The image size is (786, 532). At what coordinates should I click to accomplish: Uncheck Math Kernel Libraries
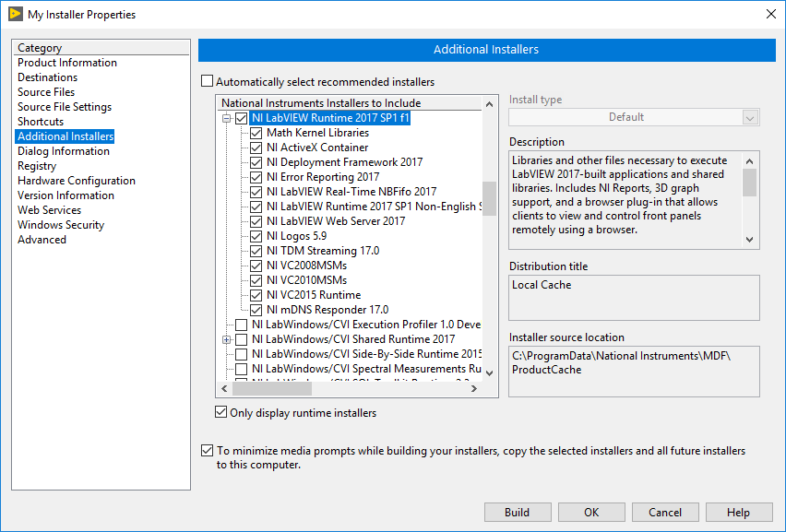point(256,133)
